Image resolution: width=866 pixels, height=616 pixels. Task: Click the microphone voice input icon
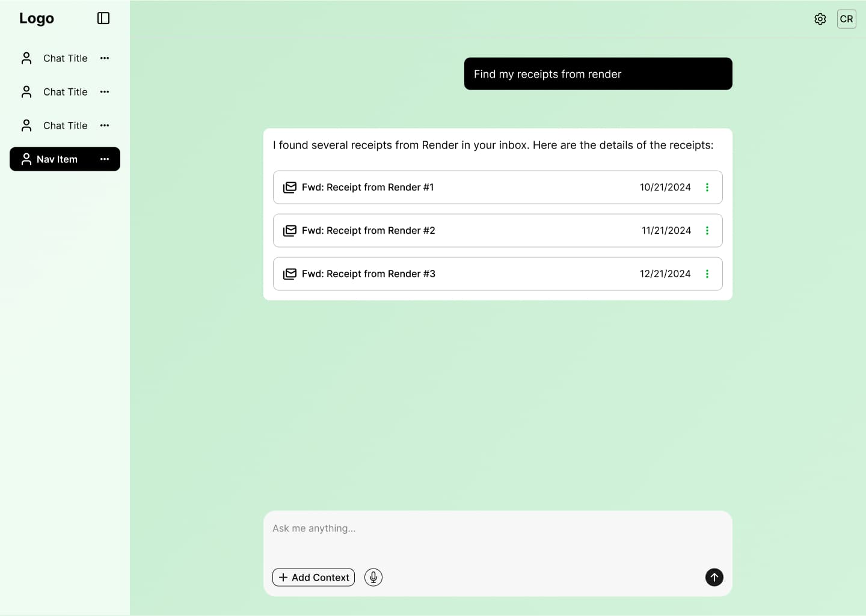click(x=373, y=578)
